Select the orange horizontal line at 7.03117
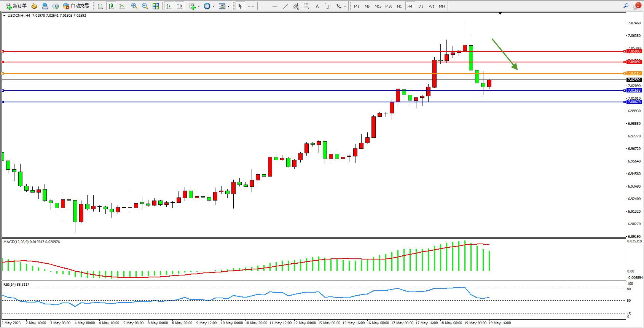This screenshot has width=644, height=328. (x=228, y=73)
